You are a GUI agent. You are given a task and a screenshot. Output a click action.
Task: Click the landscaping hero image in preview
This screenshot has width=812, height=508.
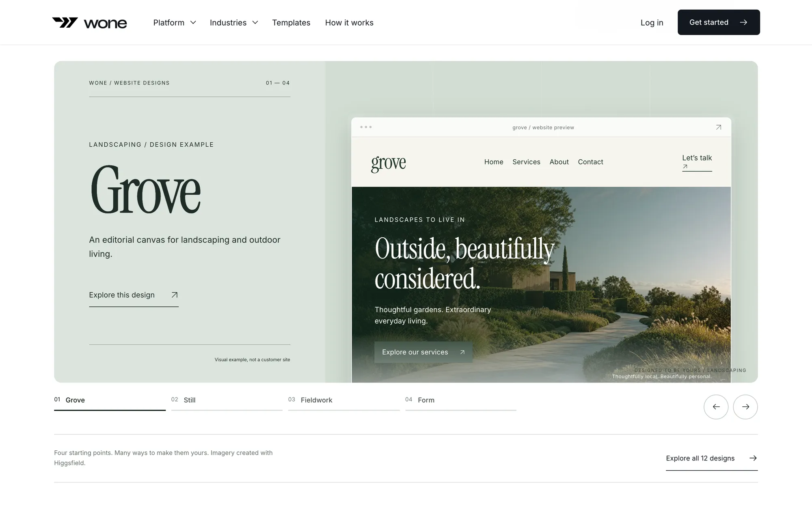coord(541,284)
